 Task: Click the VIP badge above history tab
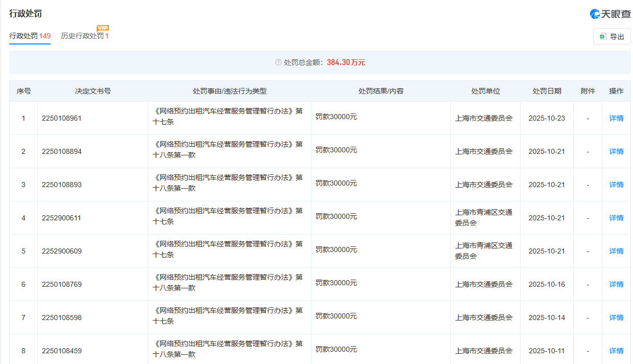pyautogui.click(x=103, y=28)
